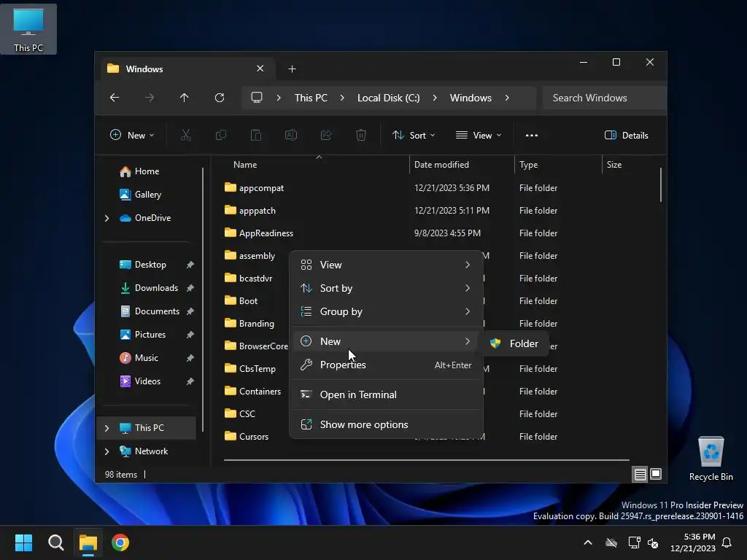Viewport: 747px width, 560px height.
Task: Expand chevron after Local Disk (C:)
Action: coord(435,98)
